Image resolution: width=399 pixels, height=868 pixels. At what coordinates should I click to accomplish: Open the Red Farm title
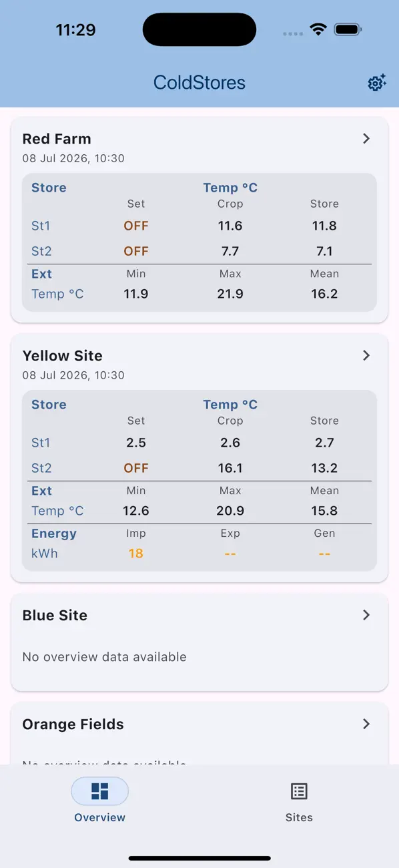click(57, 139)
